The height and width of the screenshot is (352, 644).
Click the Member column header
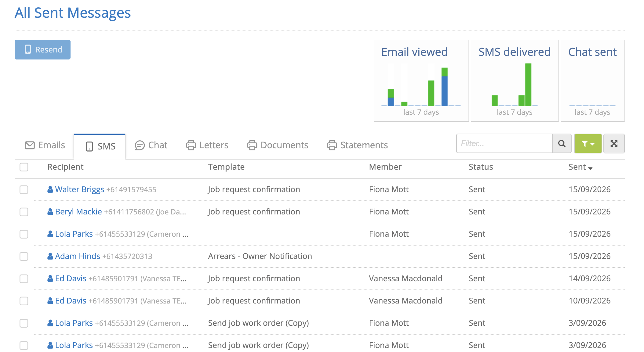point(385,167)
